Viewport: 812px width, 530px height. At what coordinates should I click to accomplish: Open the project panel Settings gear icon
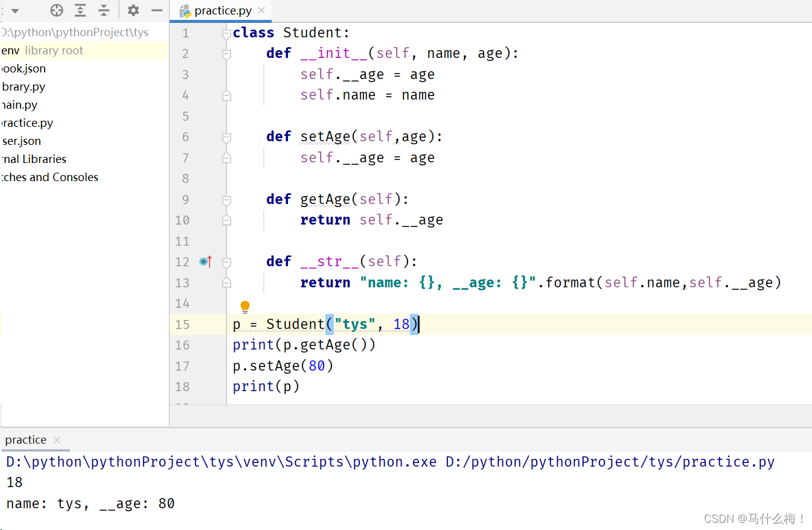click(133, 10)
